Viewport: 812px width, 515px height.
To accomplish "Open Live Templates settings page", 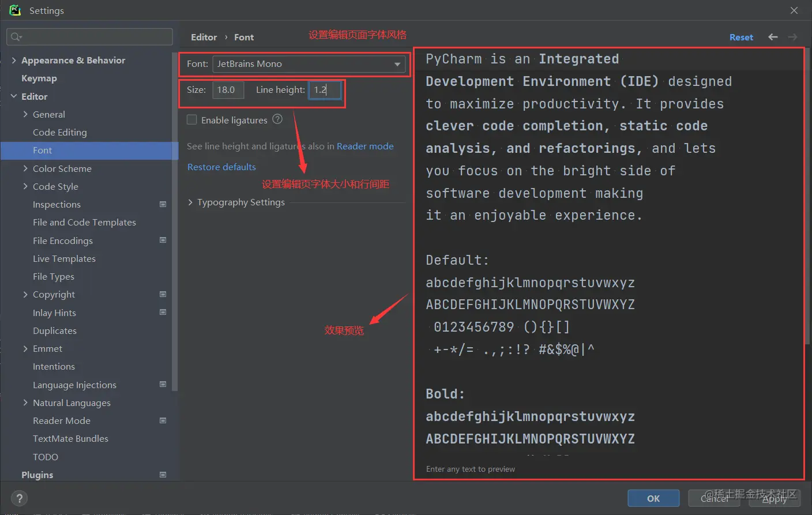I will (64, 258).
